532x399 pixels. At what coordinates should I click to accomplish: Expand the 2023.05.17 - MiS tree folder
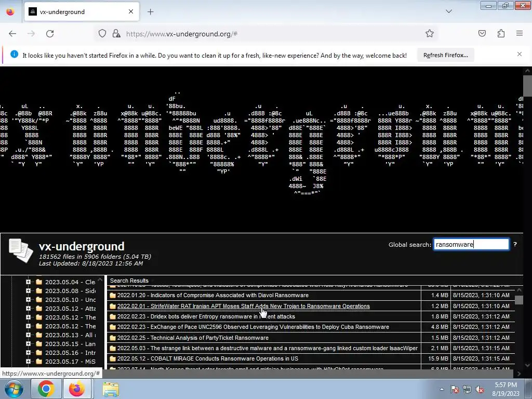point(29,362)
